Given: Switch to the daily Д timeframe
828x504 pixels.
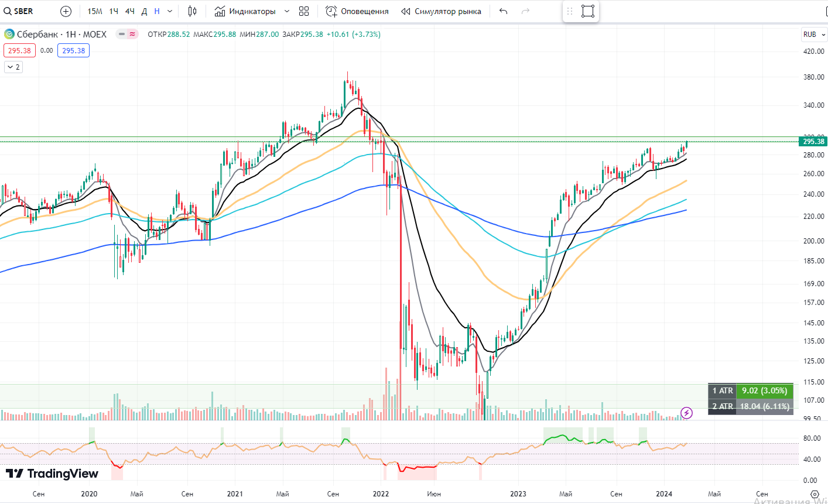Looking at the screenshot, I should point(144,11).
